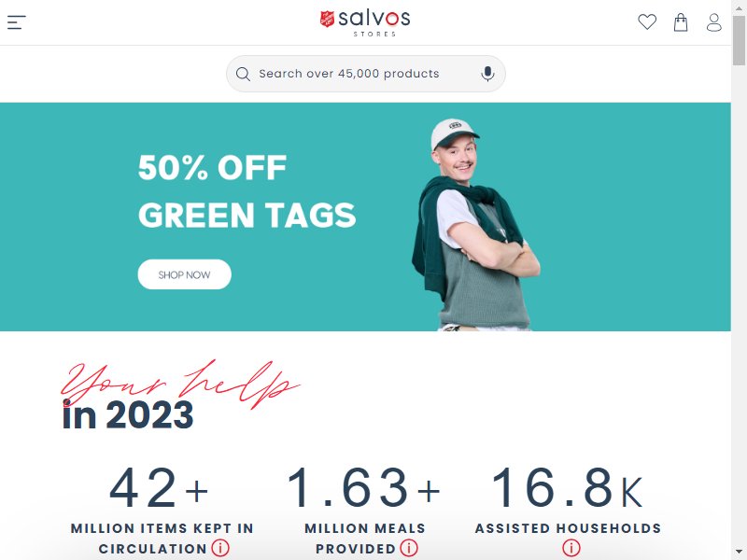This screenshot has height=560, width=747.
Task: Activate voice search microphone
Action: [x=487, y=74]
